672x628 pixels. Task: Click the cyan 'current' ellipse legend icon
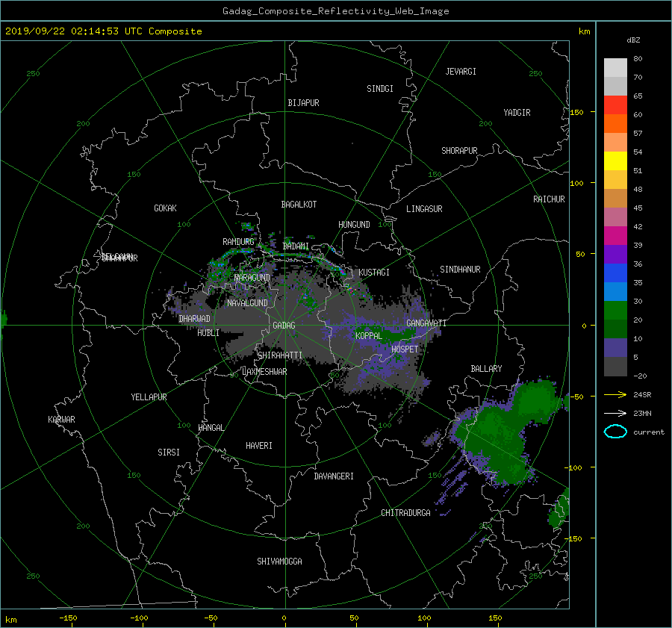click(x=615, y=432)
